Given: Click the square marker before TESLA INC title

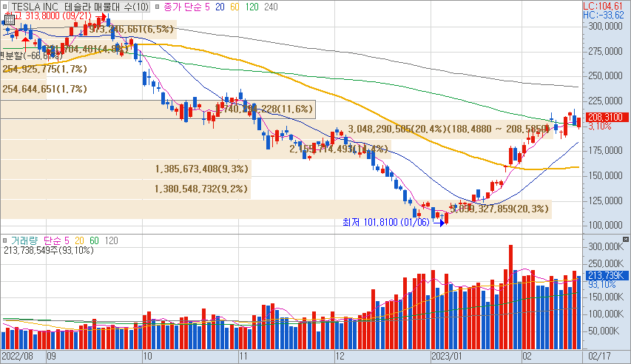Looking at the screenshot, I should [x=5, y=7].
